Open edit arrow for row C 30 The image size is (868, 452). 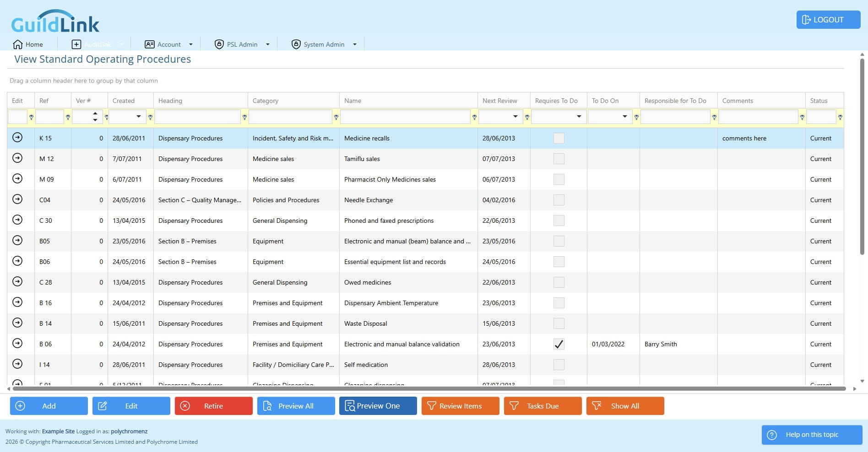[17, 220]
